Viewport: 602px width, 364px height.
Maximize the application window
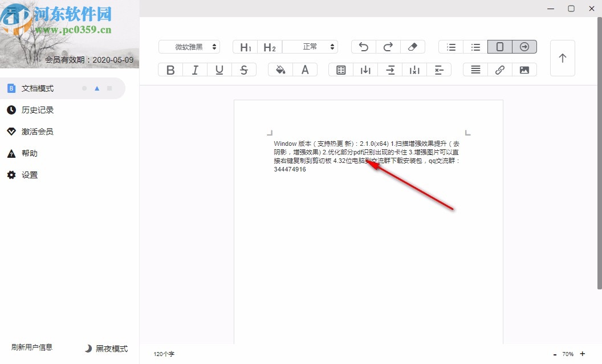click(571, 9)
